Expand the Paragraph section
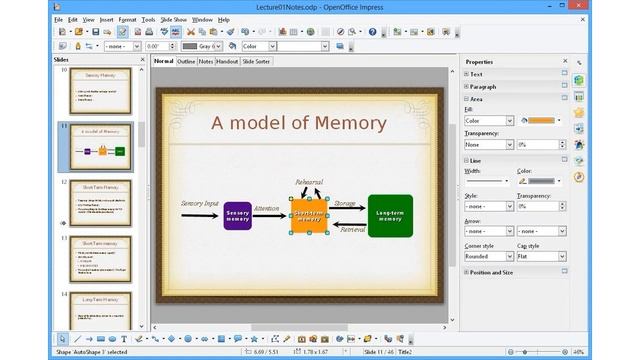 coord(466,87)
